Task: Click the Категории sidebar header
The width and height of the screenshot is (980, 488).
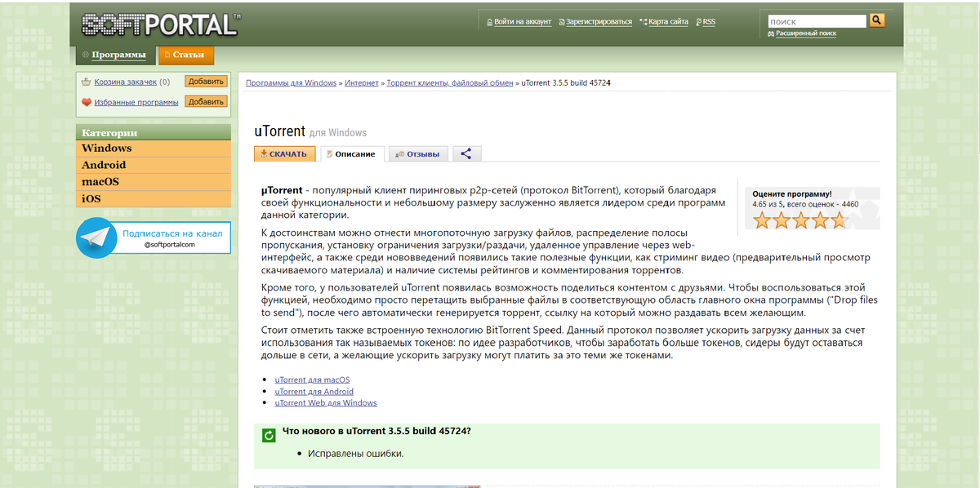Action: pos(154,132)
